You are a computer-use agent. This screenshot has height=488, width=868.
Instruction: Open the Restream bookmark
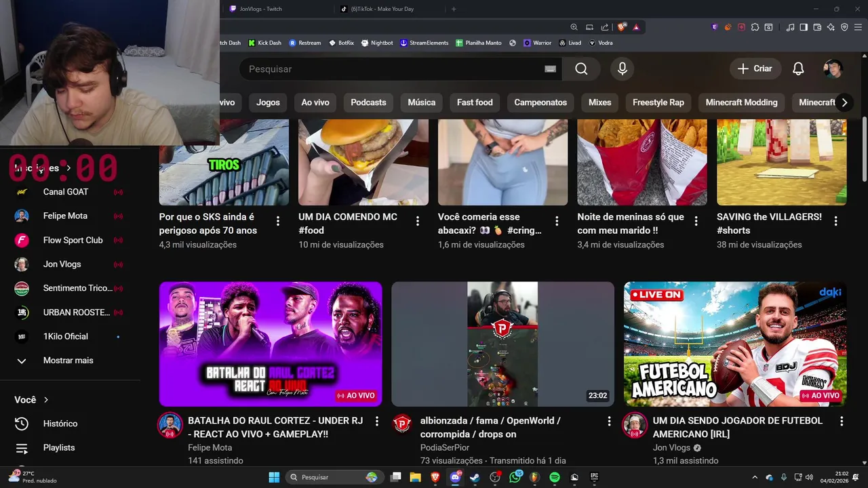point(305,43)
